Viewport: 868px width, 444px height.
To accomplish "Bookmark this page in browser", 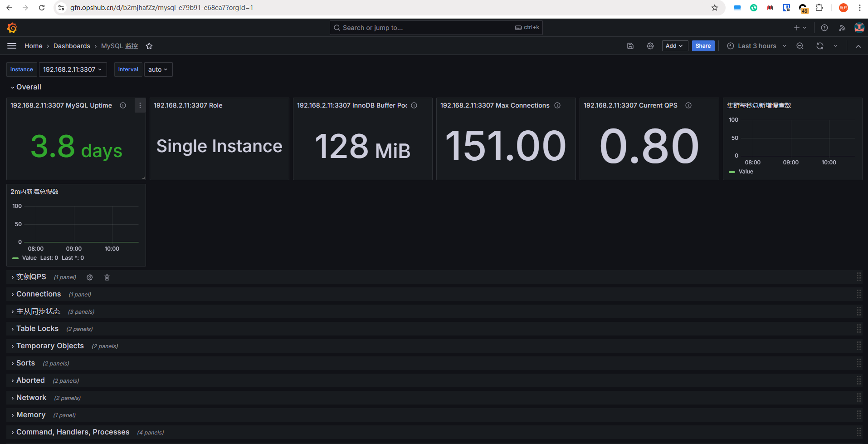I will pyautogui.click(x=715, y=8).
